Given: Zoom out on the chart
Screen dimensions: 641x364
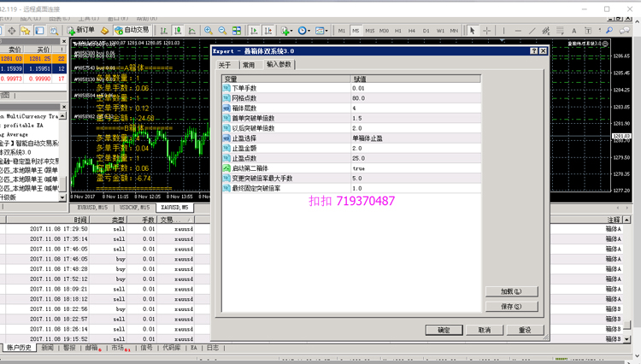Looking at the screenshot, I should click(222, 31).
